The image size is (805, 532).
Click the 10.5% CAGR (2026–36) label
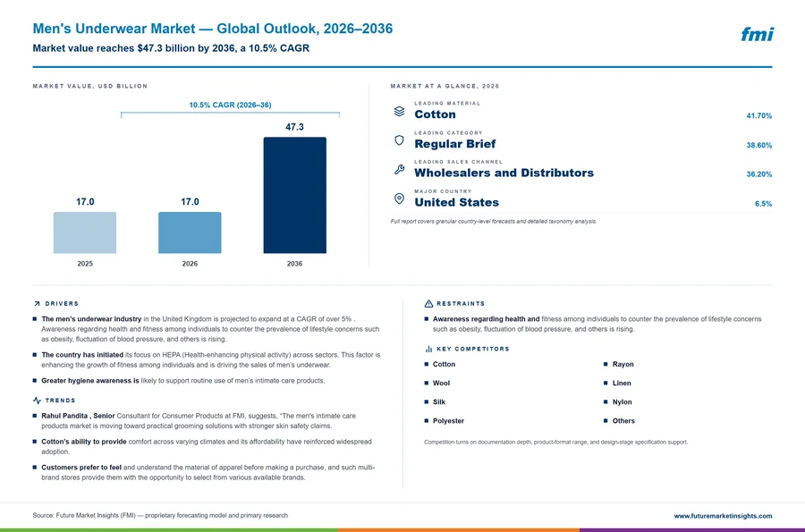coord(230,105)
